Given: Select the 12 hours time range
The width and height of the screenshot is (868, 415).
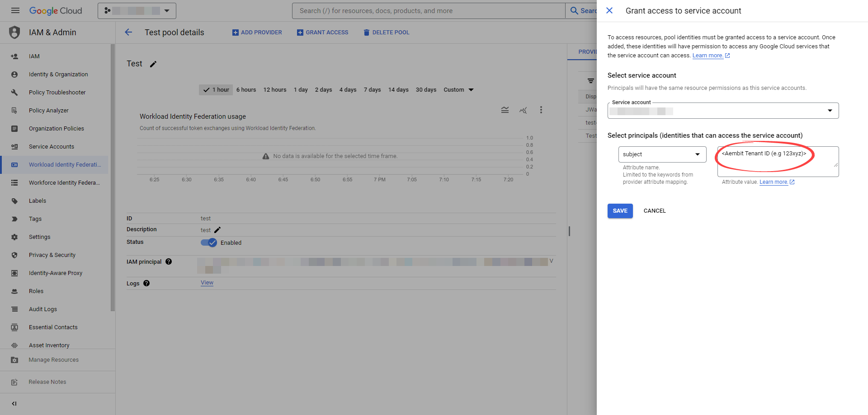Looking at the screenshot, I should pyautogui.click(x=275, y=90).
